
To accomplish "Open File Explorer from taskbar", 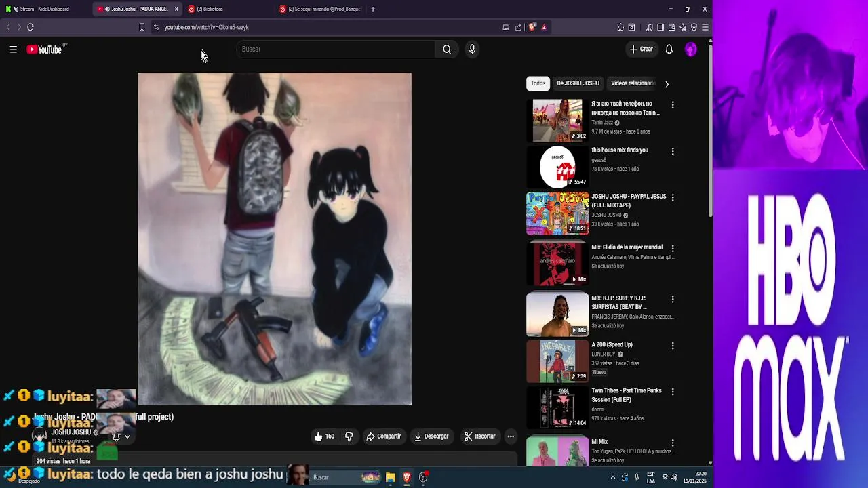I will [x=390, y=477].
